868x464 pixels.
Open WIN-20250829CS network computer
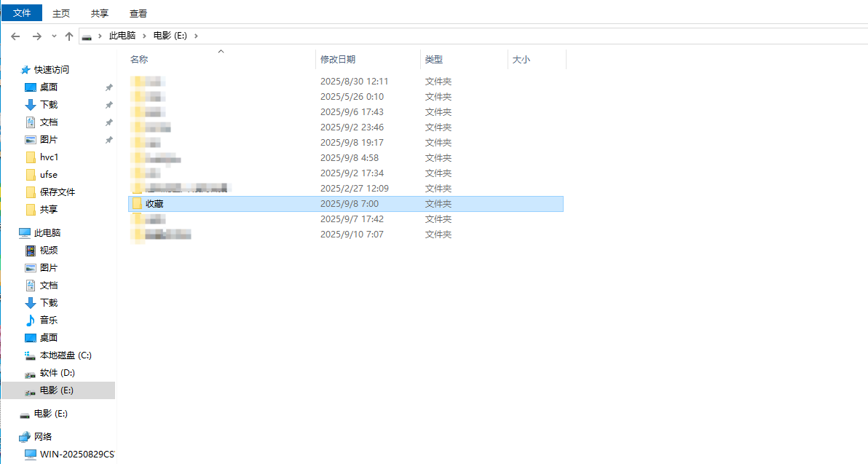click(x=77, y=454)
